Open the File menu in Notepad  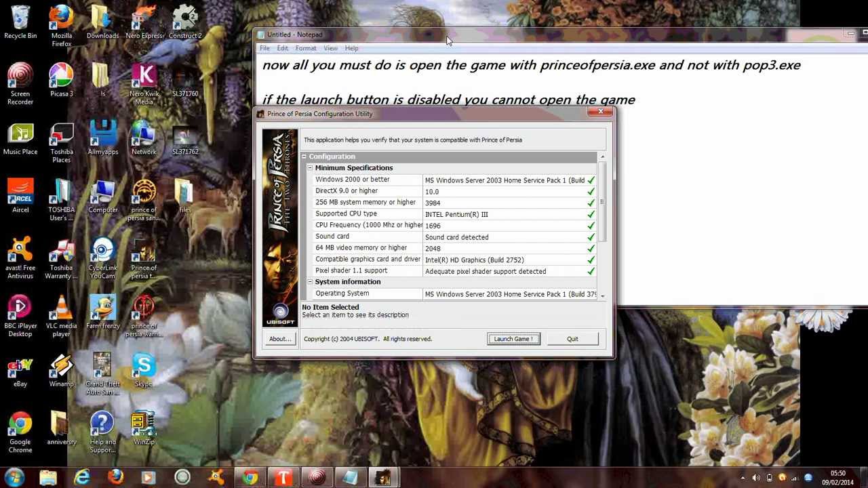(x=264, y=48)
